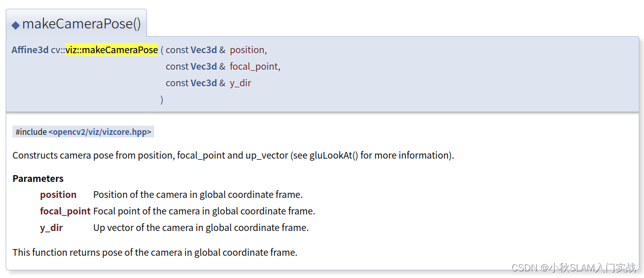
Task: Select the position name in Parameters list
Action: click(58, 195)
